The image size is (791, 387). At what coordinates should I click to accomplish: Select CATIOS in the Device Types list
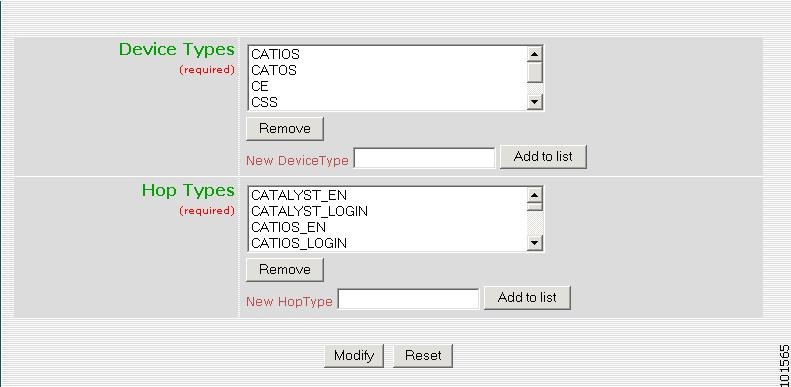pos(387,54)
